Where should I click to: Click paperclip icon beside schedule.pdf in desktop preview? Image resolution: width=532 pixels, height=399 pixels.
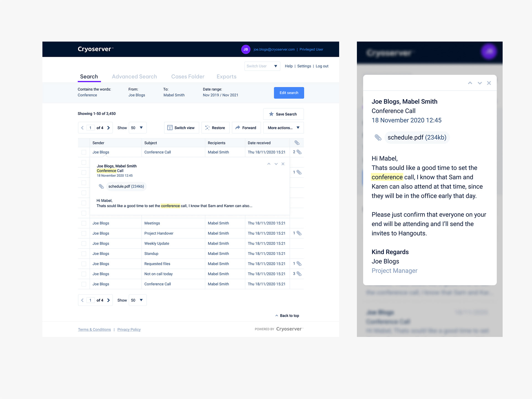point(101,186)
